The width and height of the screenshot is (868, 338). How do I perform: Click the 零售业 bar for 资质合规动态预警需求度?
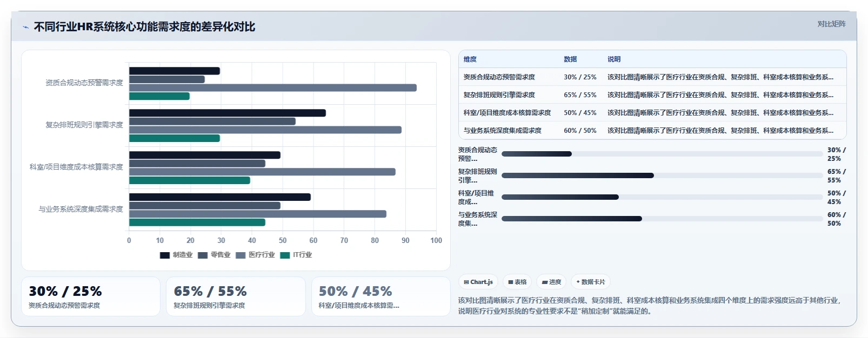167,79
